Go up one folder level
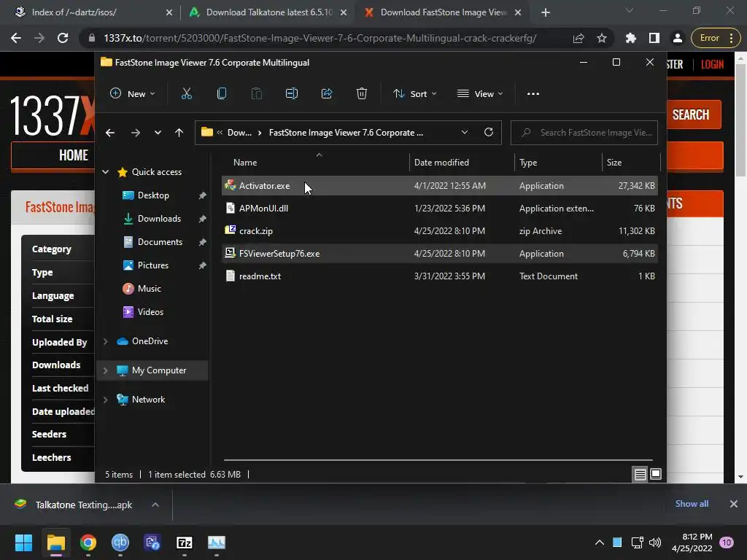Image resolution: width=747 pixels, height=560 pixels. point(179,133)
